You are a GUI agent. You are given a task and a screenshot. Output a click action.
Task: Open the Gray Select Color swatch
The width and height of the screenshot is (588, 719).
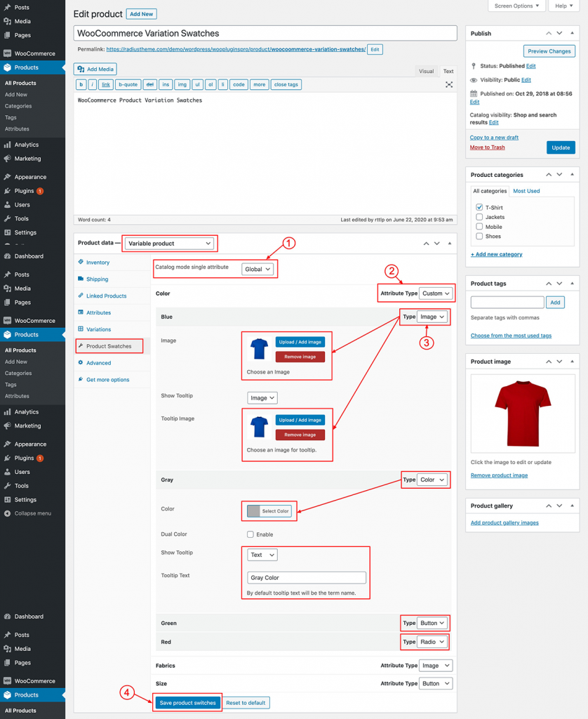click(269, 511)
